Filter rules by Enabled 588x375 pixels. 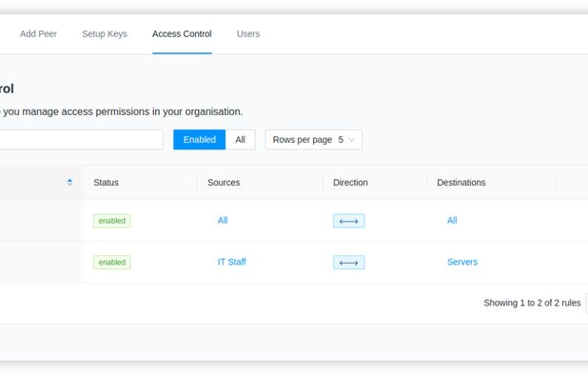[x=200, y=140]
